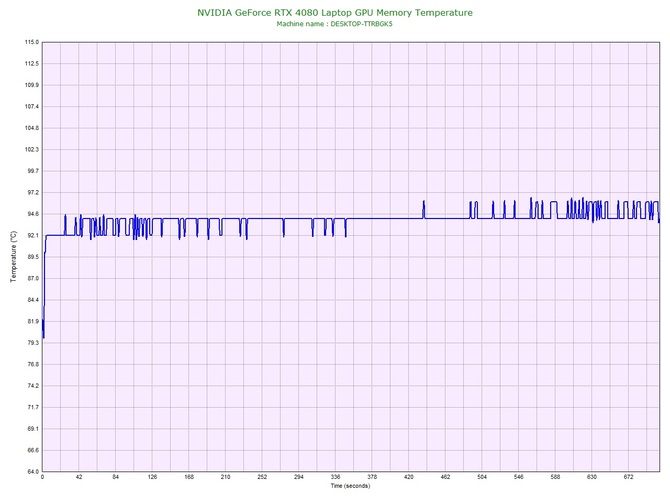Click the 672 seconds x-axis label
The width and height of the screenshot is (670, 503).
tap(629, 477)
